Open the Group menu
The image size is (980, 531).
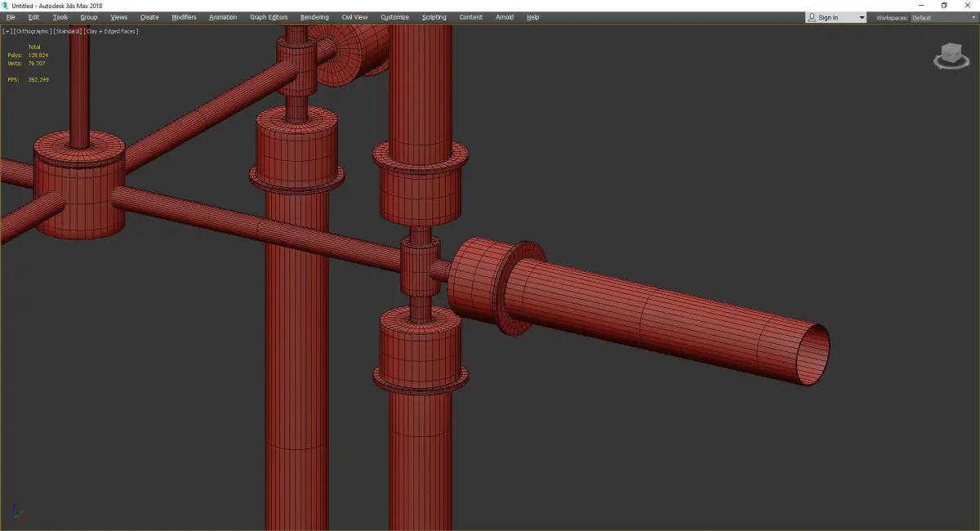point(88,17)
